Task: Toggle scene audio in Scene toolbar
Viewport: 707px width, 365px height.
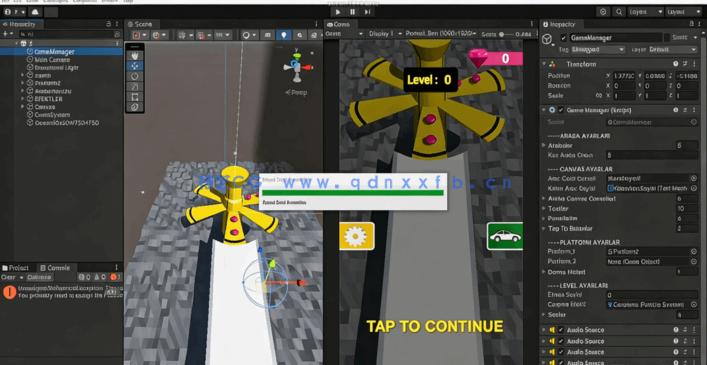Action: coord(299,35)
